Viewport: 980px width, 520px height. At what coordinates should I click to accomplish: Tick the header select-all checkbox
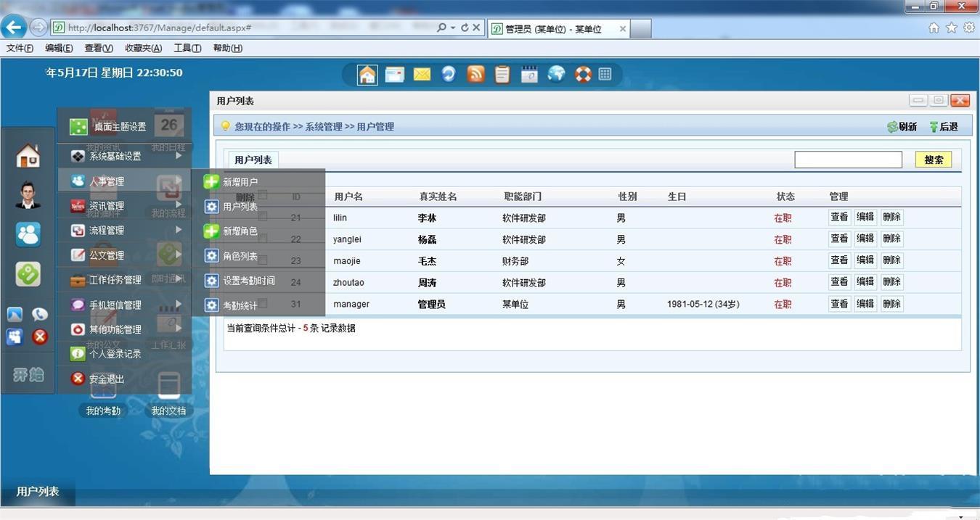[263, 194]
